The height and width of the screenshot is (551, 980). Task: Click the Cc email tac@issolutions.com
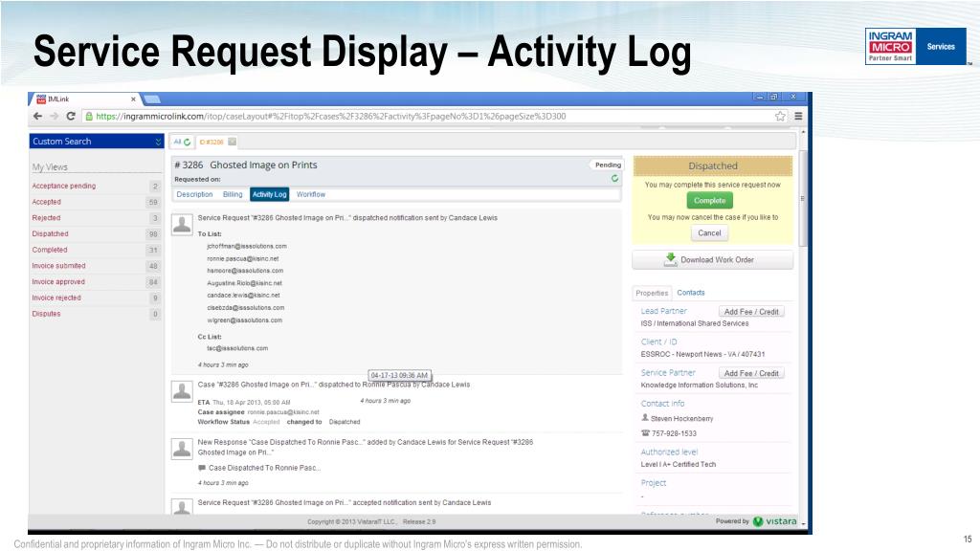237,348
